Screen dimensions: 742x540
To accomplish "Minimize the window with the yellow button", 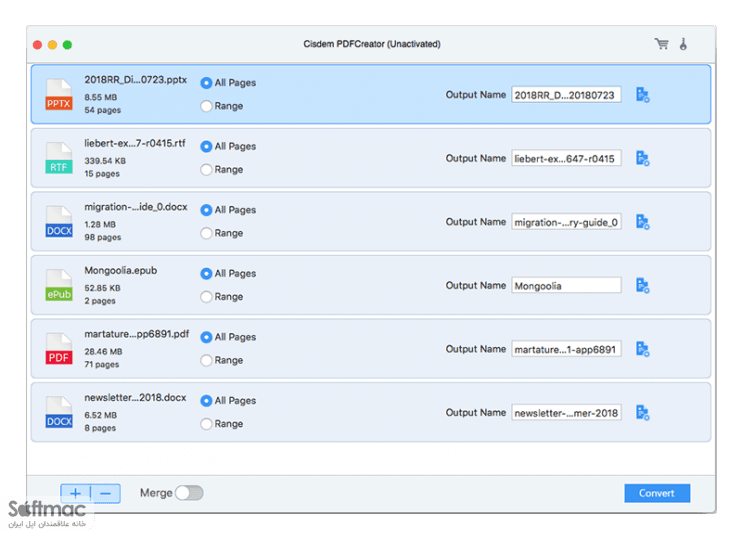I will point(53,45).
